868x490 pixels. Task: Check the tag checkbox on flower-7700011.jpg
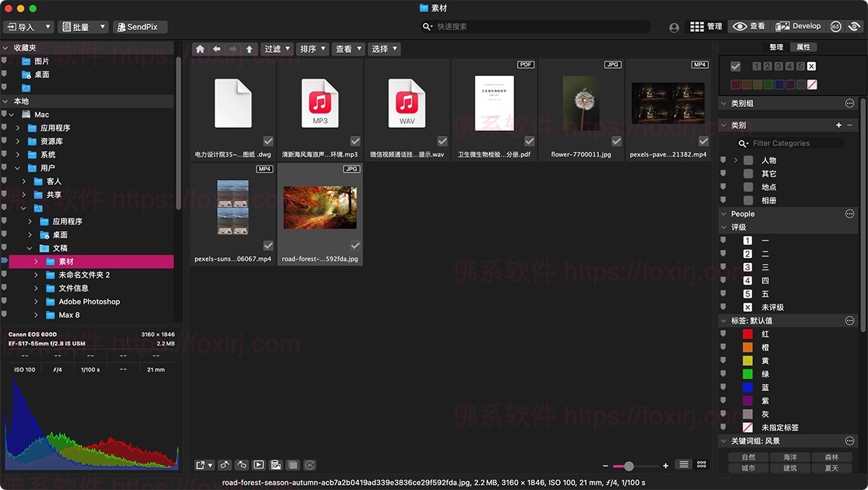(x=616, y=141)
